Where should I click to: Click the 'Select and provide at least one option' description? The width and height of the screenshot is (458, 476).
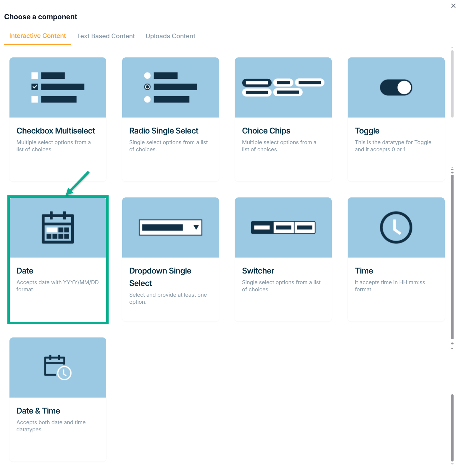[168, 298]
